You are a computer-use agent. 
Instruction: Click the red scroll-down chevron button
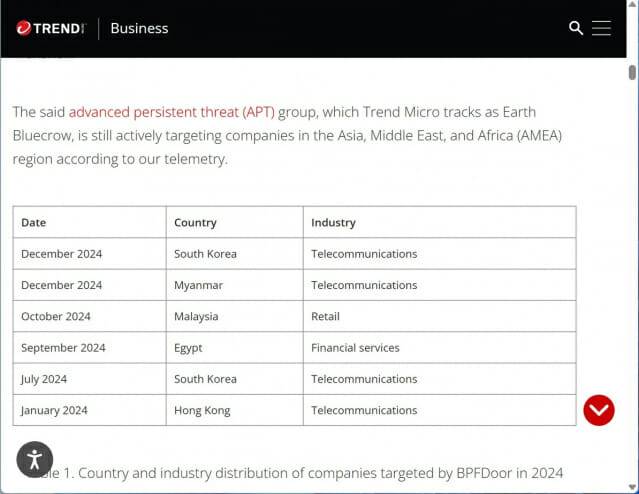click(x=599, y=410)
